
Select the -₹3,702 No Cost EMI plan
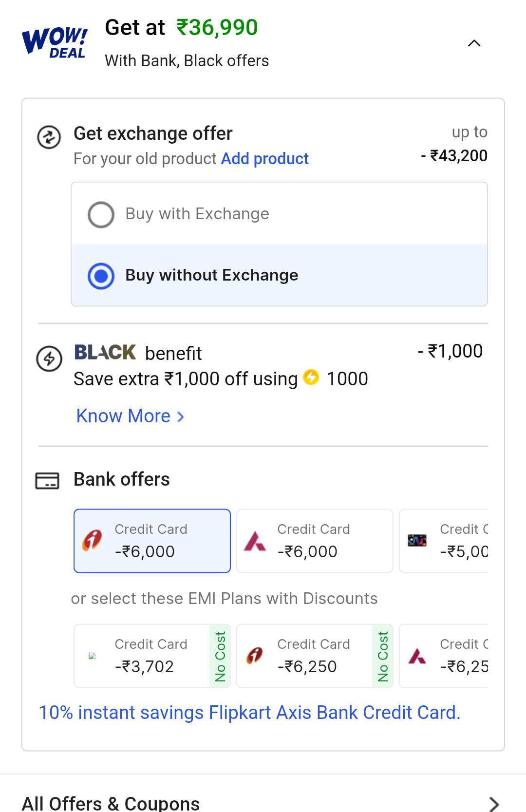[x=152, y=656]
